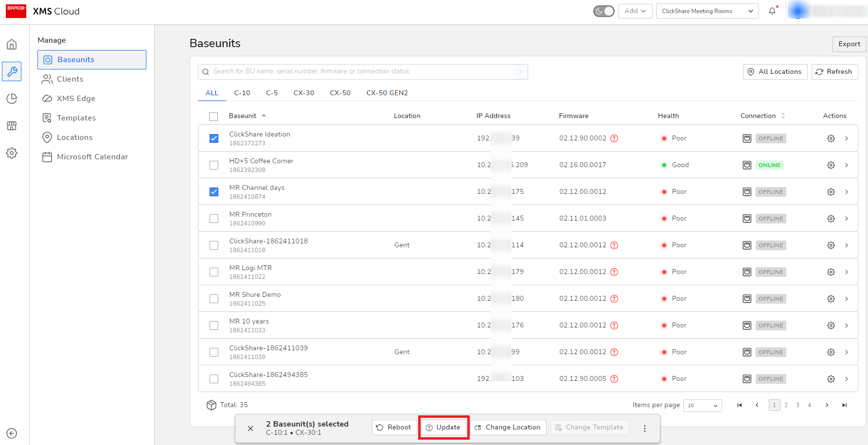868x445 pixels.
Task: Click firmware update icon for ClickShare Ideation
Action: click(x=614, y=138)
